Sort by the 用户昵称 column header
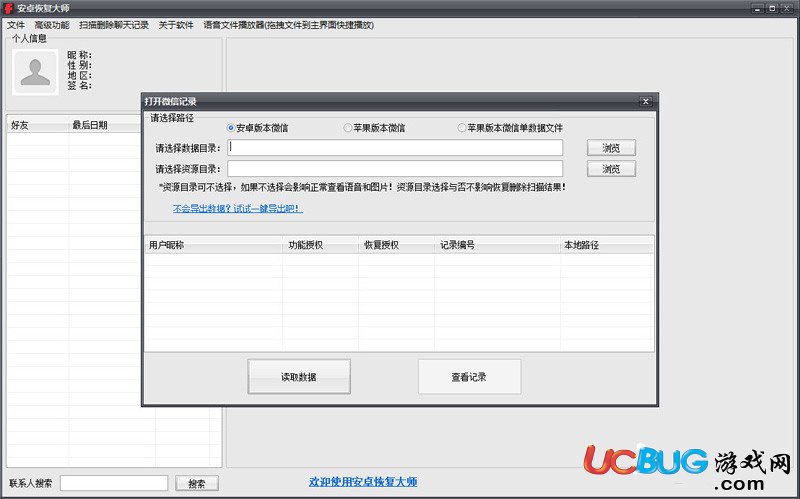This screenshot has width=800, height=499. (x=213, y=245)
